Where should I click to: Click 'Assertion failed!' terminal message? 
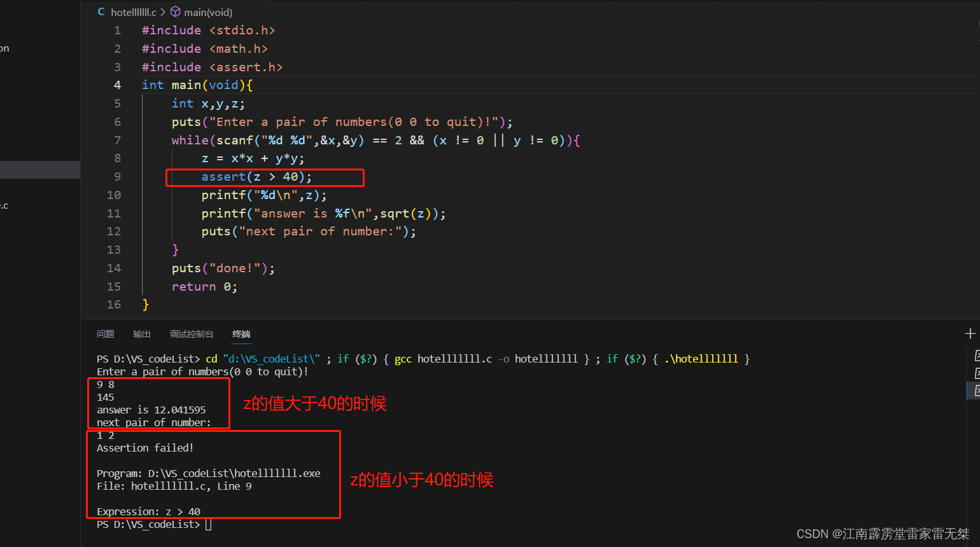click(145, 448)
